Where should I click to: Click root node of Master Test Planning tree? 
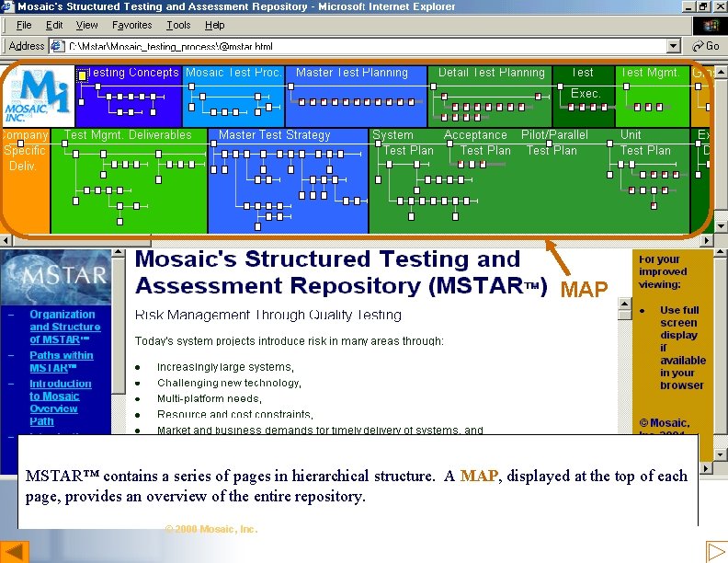coord(291,86)
